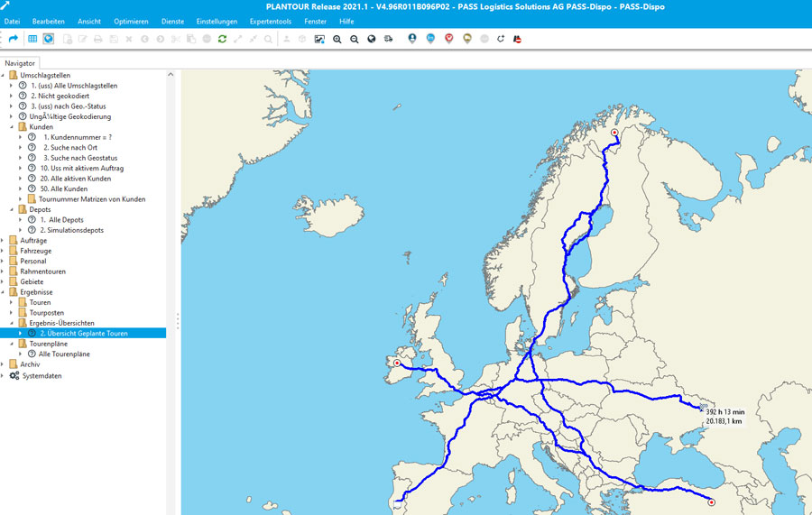Collapse the Ergebnis-Übersichten node
812x515 pixels.
coord(12,323)
